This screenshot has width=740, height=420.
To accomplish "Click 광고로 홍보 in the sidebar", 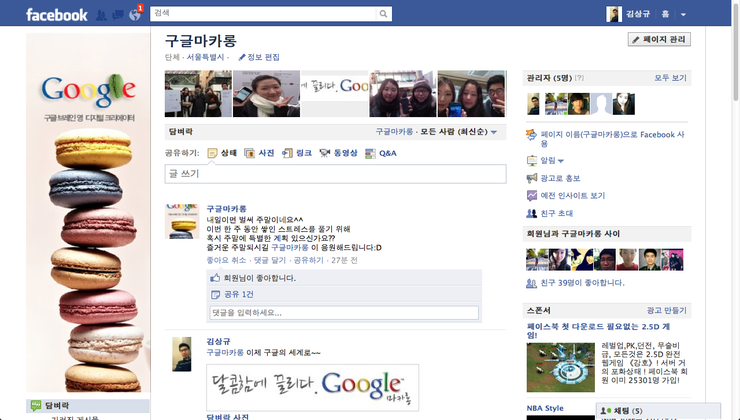I will click(x=559, y=178).
